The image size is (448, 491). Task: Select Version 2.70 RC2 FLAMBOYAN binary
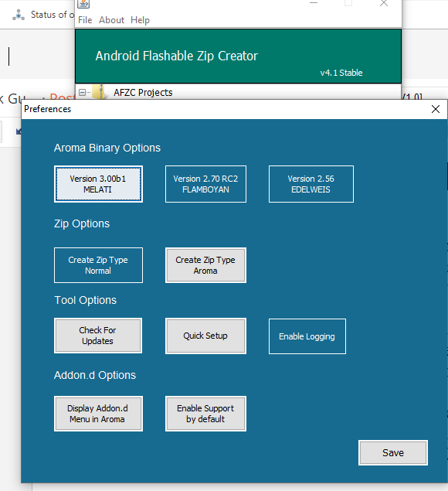[x=205, y=184]
